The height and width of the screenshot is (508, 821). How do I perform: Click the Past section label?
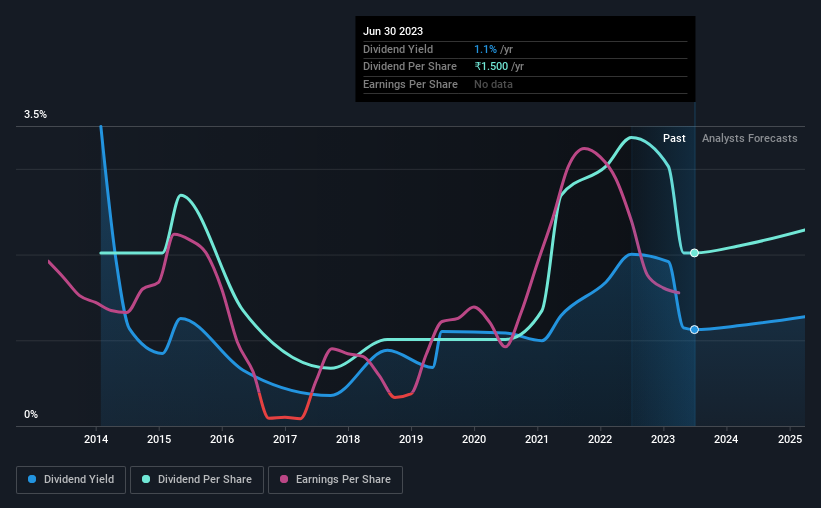pyautogui.click(x=674, y=138)
